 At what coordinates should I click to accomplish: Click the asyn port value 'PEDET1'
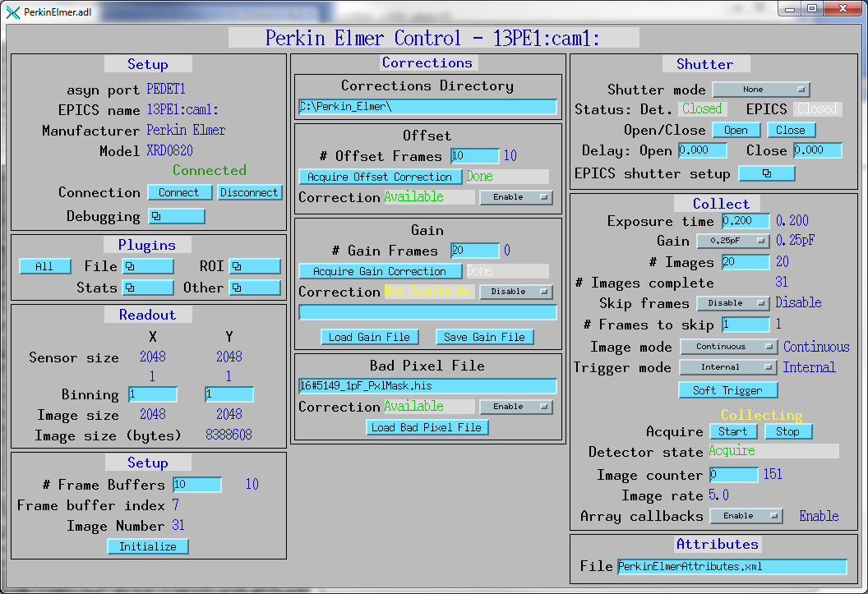tap(166, 89)
